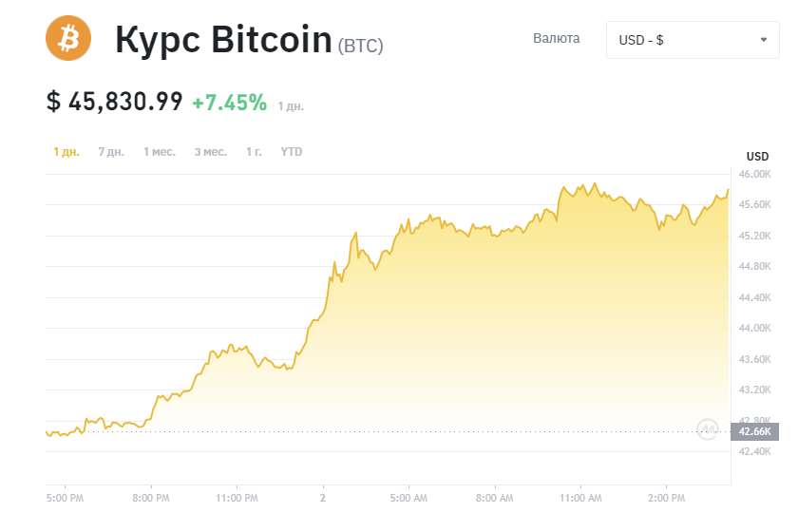Switch to the 7 дн. range
This screenshot has height=532, width=798.
111,152
